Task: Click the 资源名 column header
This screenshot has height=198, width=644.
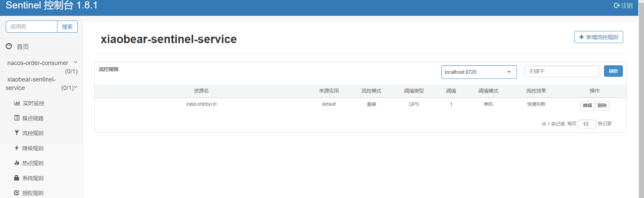Action: pos(201,91)
